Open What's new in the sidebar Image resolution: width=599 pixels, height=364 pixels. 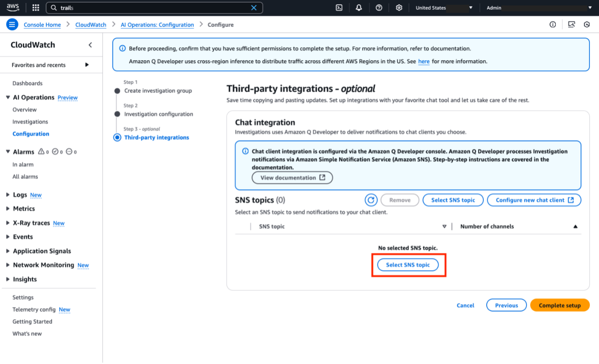coord(27,334)
